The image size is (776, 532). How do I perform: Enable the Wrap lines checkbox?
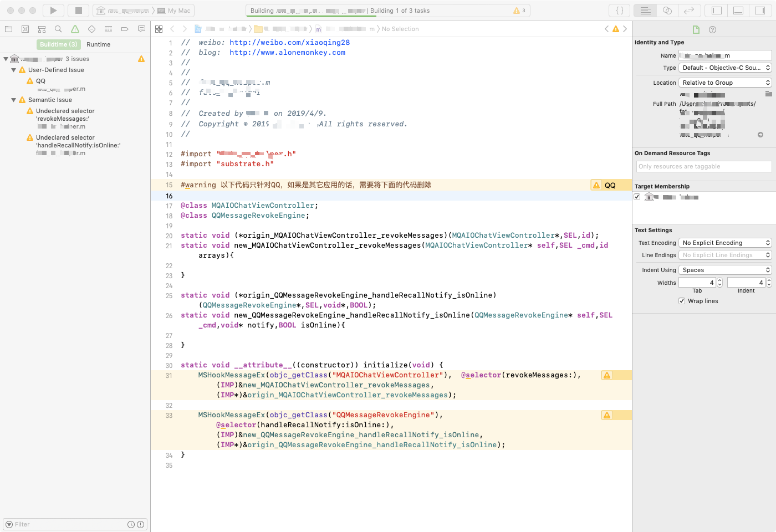(x=682, y=301)
